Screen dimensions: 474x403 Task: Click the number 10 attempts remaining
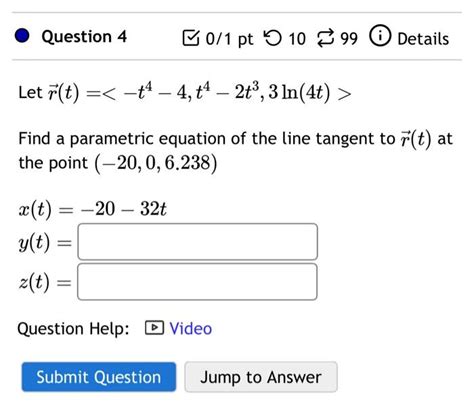[x=297, y=39]
